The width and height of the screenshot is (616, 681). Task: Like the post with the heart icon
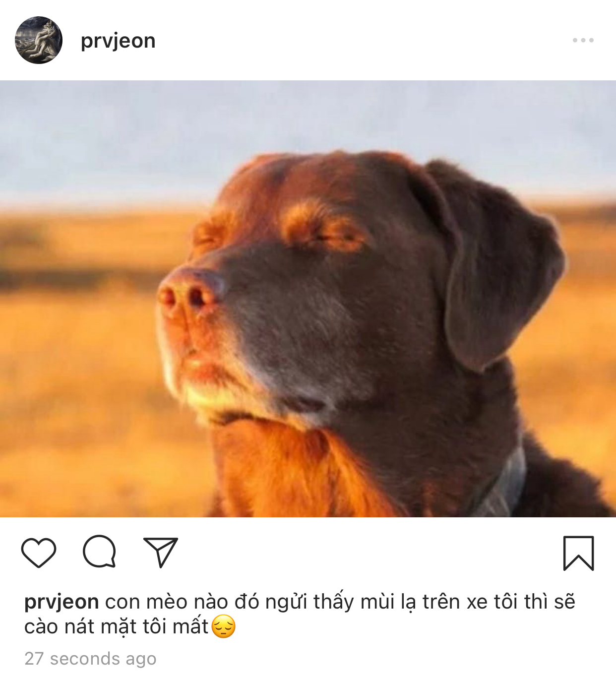tap(39, 552)
